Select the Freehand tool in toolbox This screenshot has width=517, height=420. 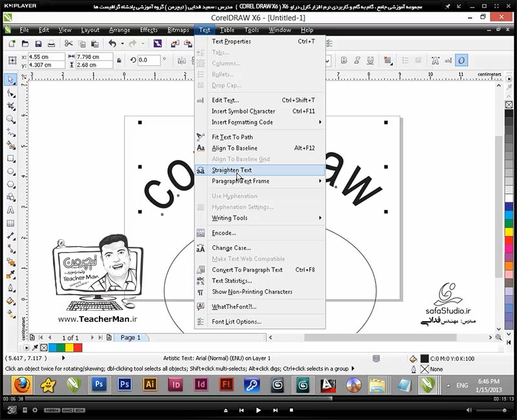[10, 132]
